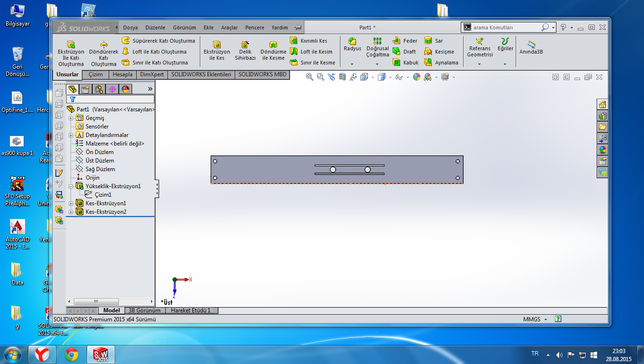The width and height of the screenshot is (644, 364).
Task: Activate the Anında3B tool
Action: click(x=531, y=47)
